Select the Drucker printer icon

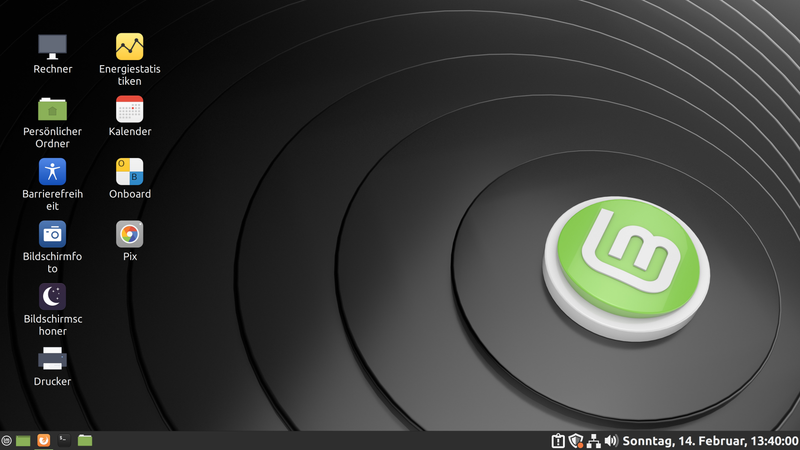tap(53, 359)
